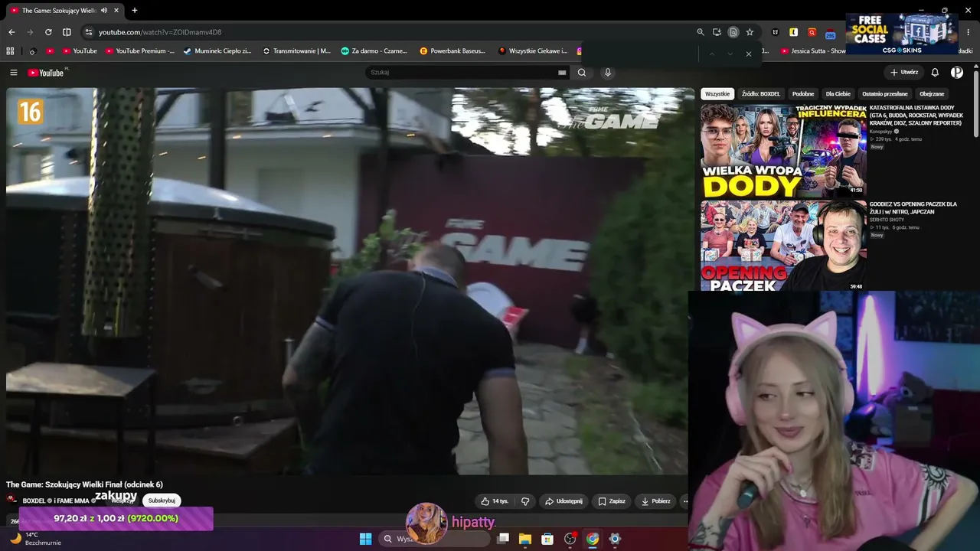
Task: Go back with the browser back arrow
Action: 11,32
